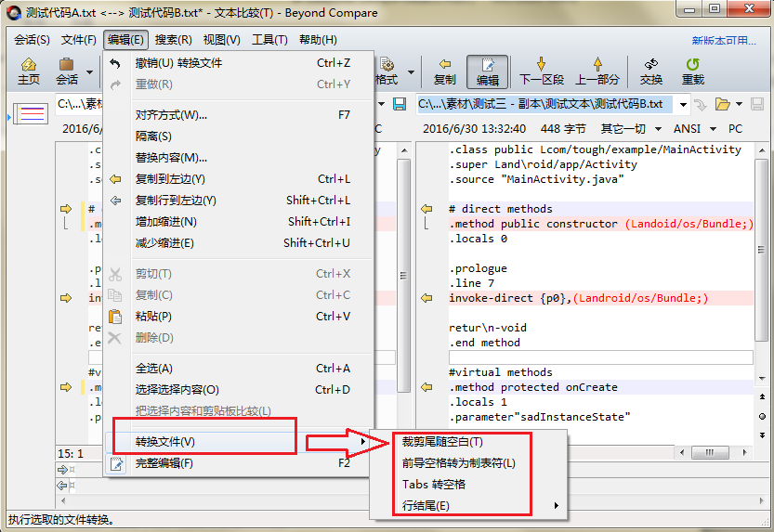The image size is (774, 532).
Task: Click the right pane horizontal scrollbar thumb
Action: pyautogui.click(x=710, y=453)
